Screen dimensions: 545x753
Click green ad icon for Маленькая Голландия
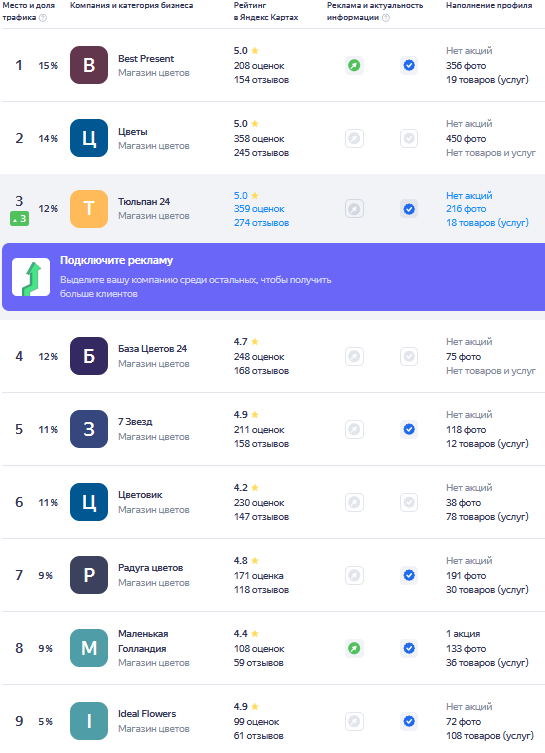[354, 648]
